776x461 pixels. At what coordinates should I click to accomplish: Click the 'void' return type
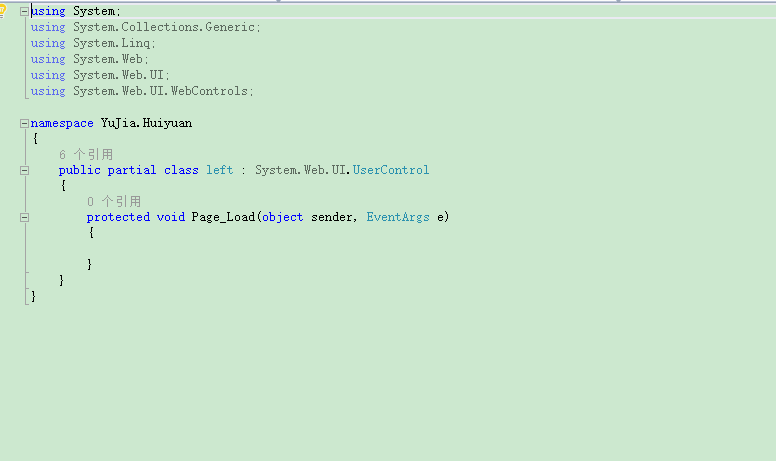[x=171, y=217]
